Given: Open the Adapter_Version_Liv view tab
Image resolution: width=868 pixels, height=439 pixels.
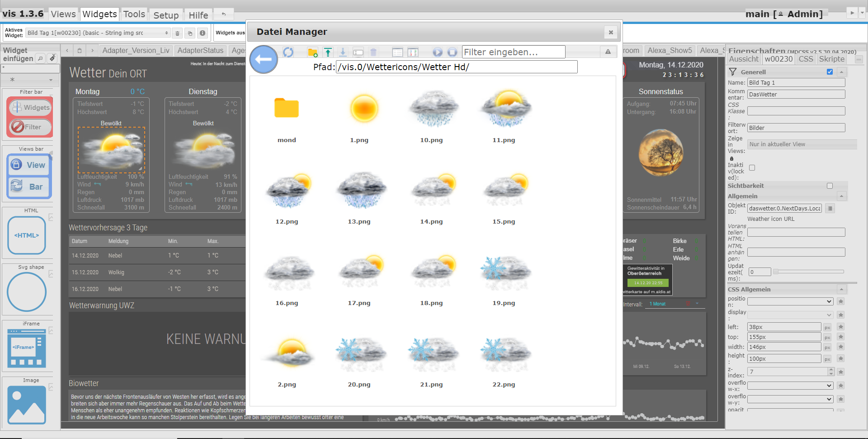Looking at the screenshot, I should 136,51.
